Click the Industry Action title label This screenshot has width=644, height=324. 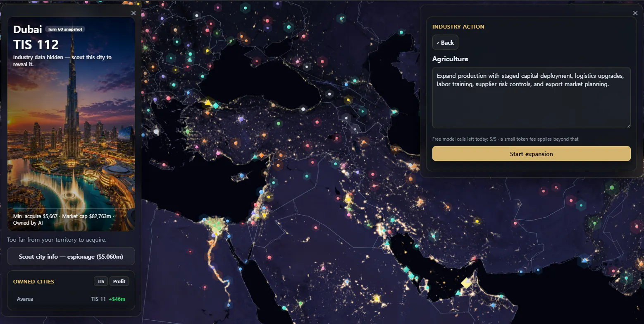[458, 26]
